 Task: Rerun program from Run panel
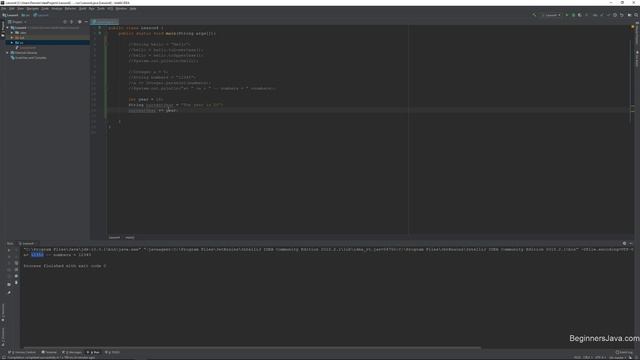[x=9, y=250]
